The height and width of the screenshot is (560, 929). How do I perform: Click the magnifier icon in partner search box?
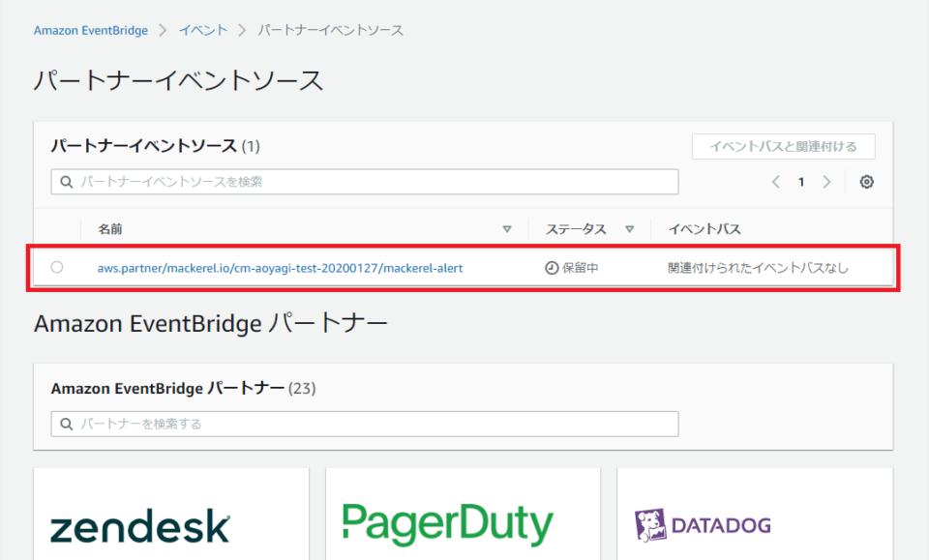point(65,424)
